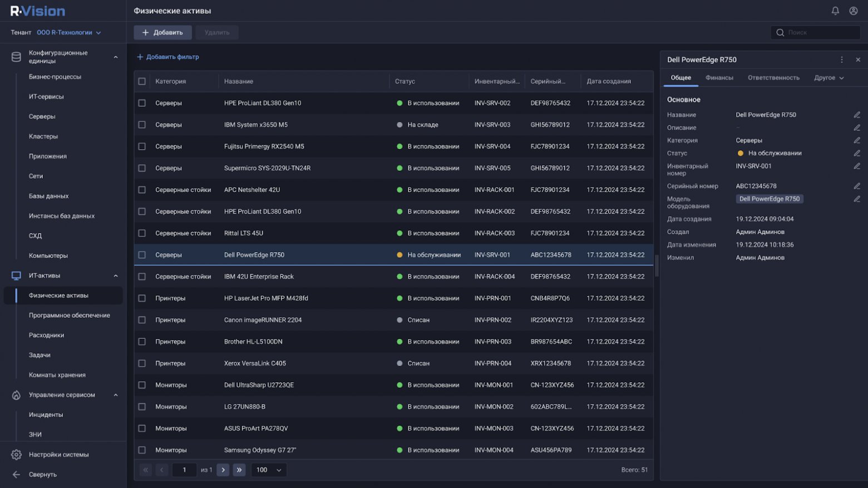The image size is (868, 488).
Task: Check the Dell UltraSharp U2723QE row
Action: [x=142, y=385]
